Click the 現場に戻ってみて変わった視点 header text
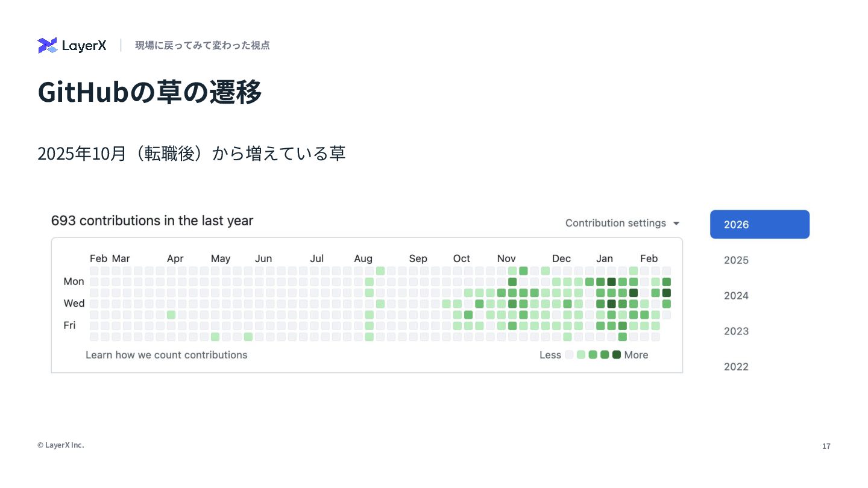The image size is (868, 488). [x=203, y=45]
